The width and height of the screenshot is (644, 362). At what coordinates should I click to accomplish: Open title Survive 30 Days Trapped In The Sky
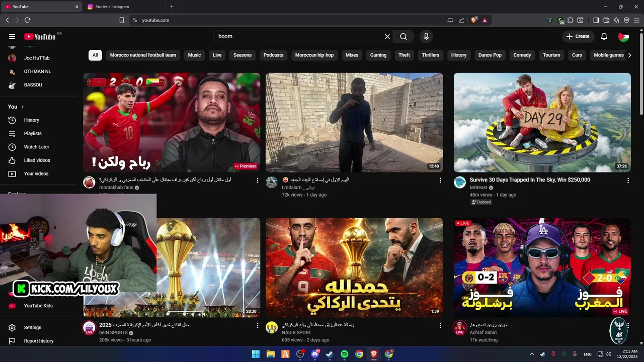(530, 179)
